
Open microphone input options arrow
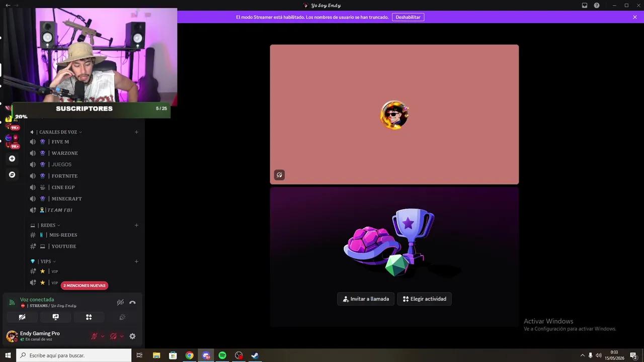[103, 336]
